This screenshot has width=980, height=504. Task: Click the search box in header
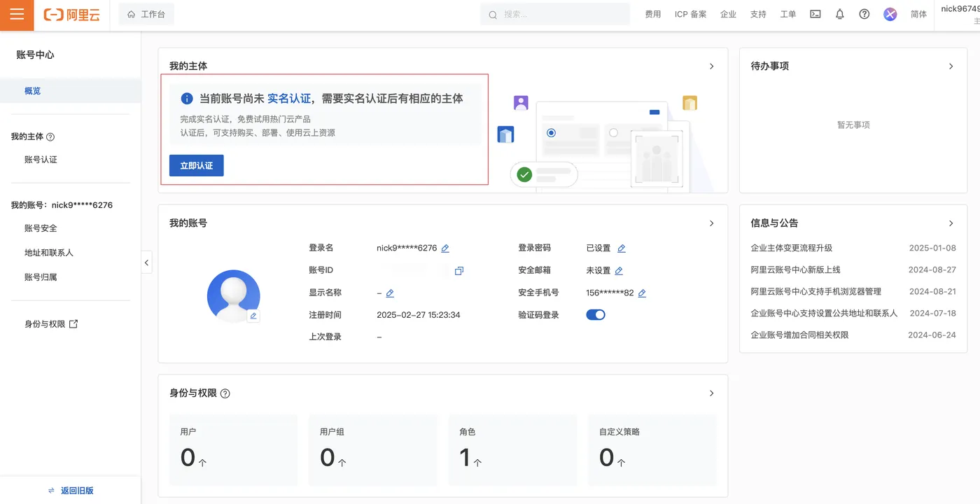pos(555,14)
